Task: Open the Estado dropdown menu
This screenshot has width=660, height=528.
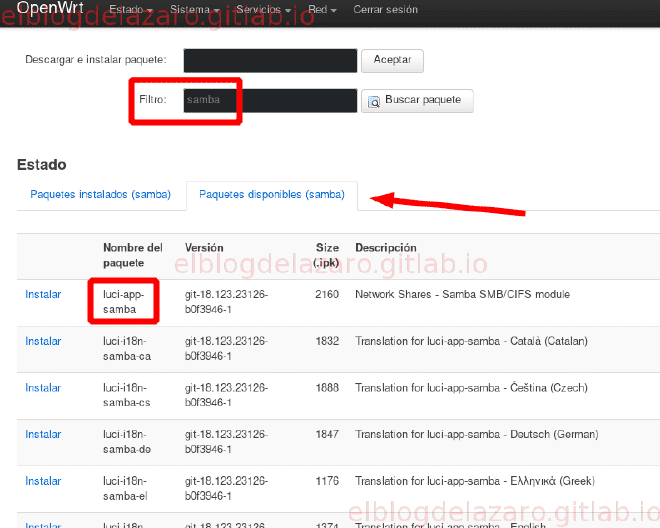Action: tap(131, 9)
